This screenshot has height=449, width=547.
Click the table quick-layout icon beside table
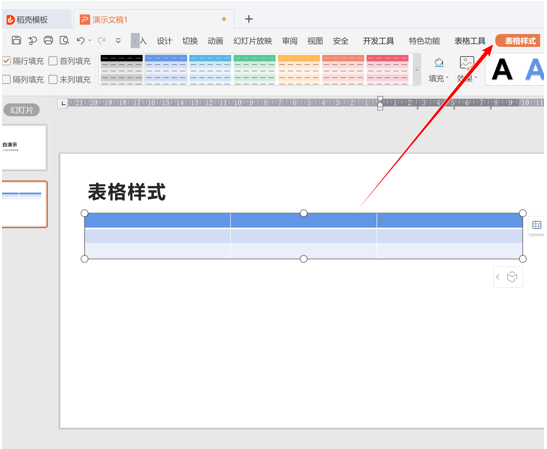pyautogui.click(x=537, y=225)
